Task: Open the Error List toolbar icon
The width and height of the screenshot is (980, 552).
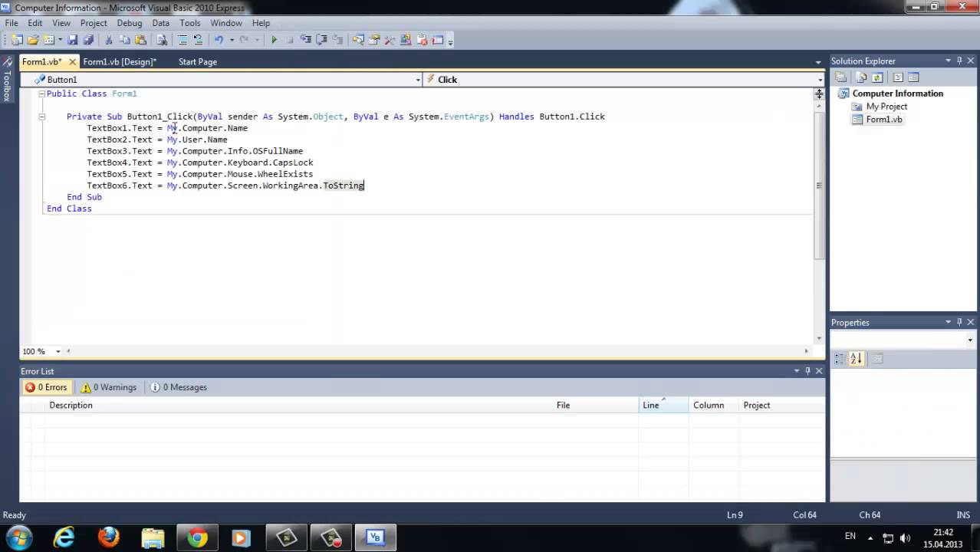Action: [422, 40]
